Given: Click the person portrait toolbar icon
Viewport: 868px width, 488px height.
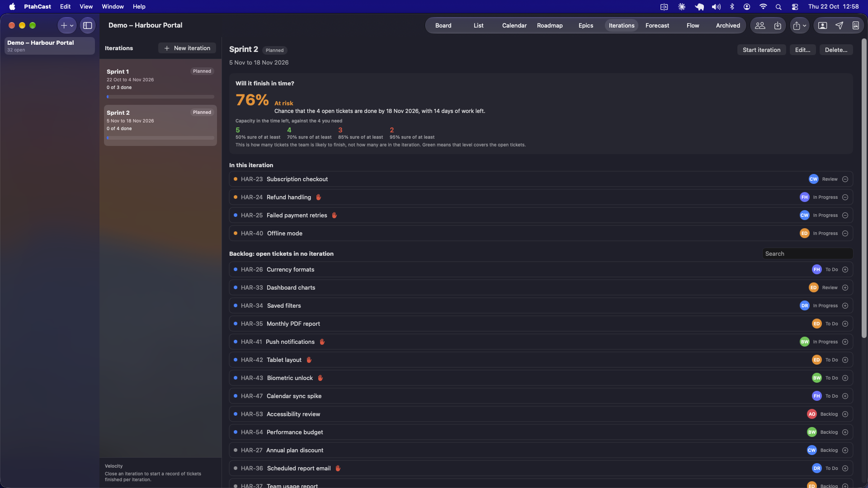Looking at the screenshot, I should coord(823,26).
